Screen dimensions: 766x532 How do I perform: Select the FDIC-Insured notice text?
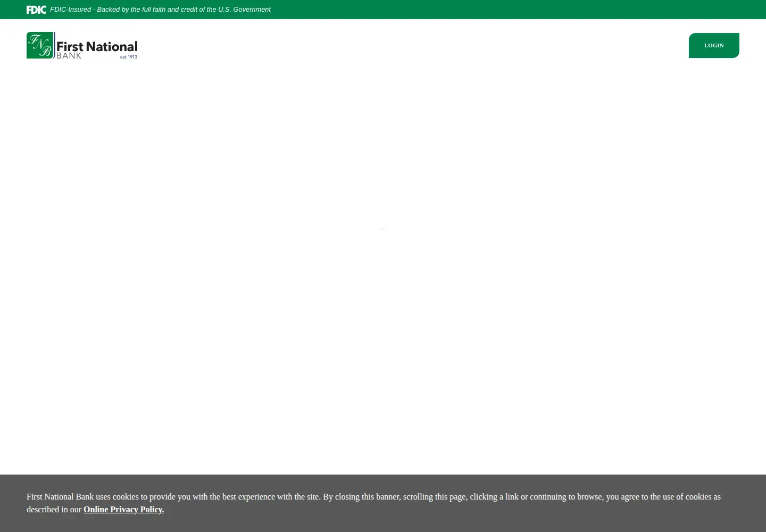(x=160, y=10)
